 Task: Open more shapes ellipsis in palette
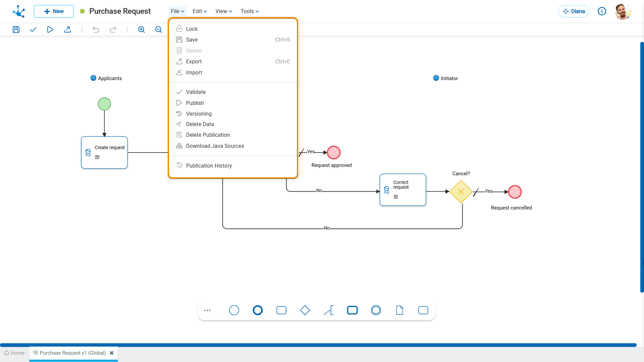207,310
